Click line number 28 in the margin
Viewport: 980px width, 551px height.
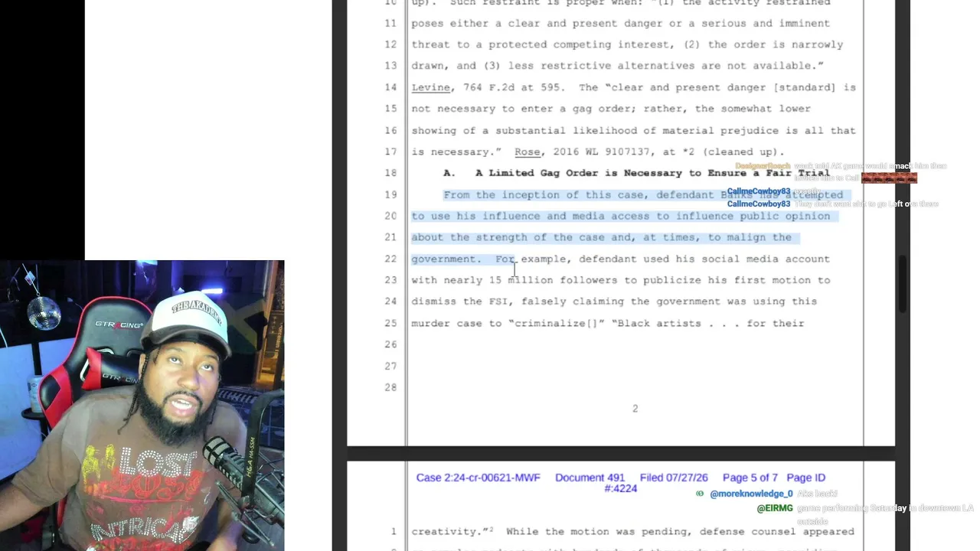click(x=390, y=387)
